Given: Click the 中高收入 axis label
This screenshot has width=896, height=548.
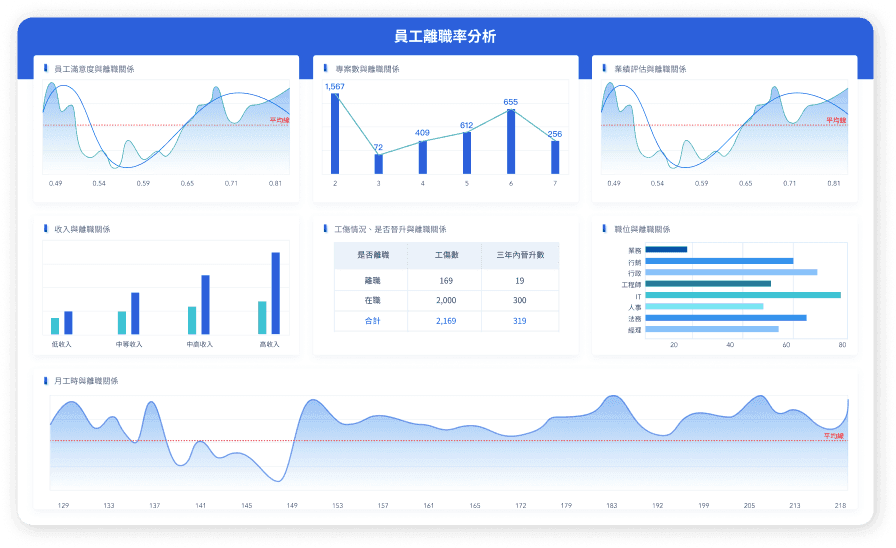Looking at the screenshot, I should pyautogui.click(x=199, y=344).
